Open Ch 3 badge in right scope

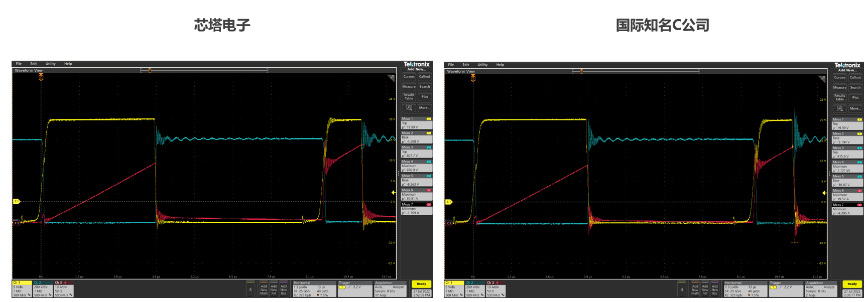pos(496,289)
